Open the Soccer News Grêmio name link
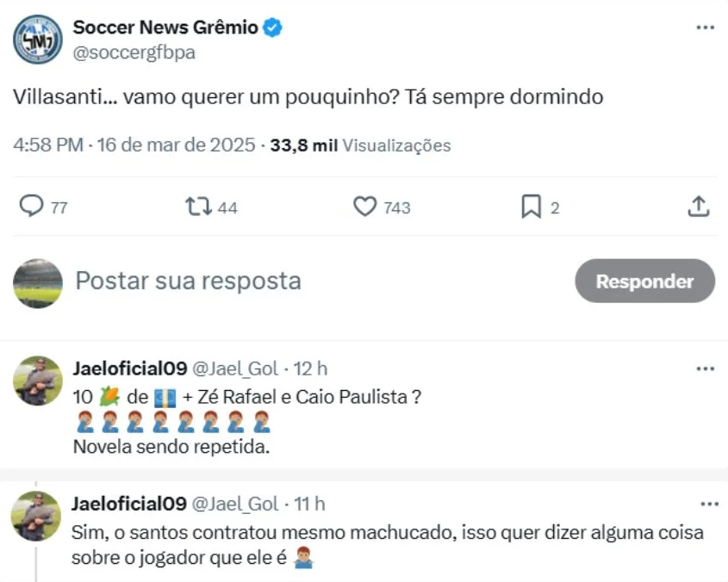Image resolution: width=728 pixels, height=582 pixels. (165, 28)
